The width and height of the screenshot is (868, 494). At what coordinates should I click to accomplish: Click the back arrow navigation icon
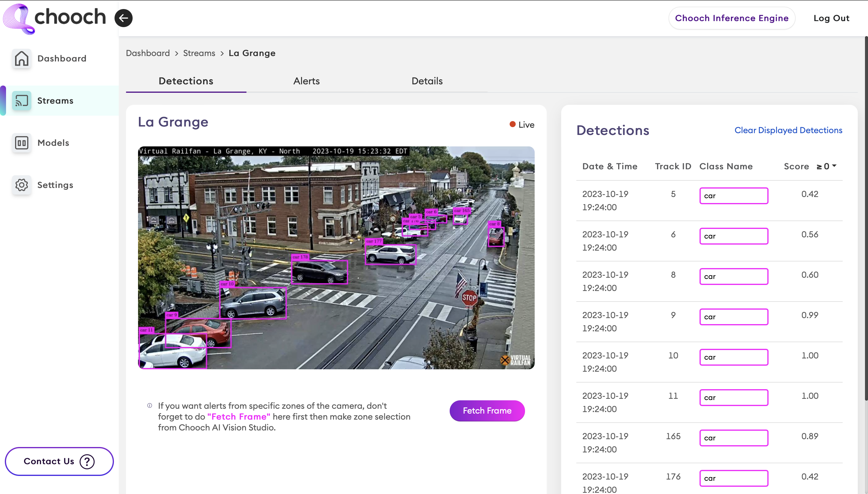coord(123,18)
